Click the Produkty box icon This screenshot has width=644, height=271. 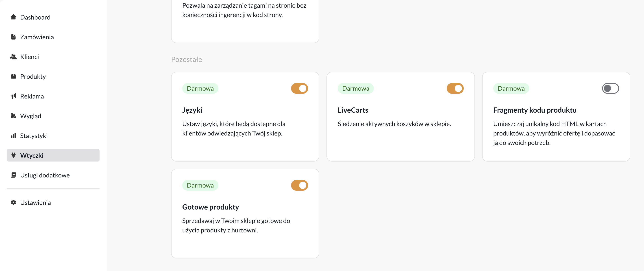point(13,76)
